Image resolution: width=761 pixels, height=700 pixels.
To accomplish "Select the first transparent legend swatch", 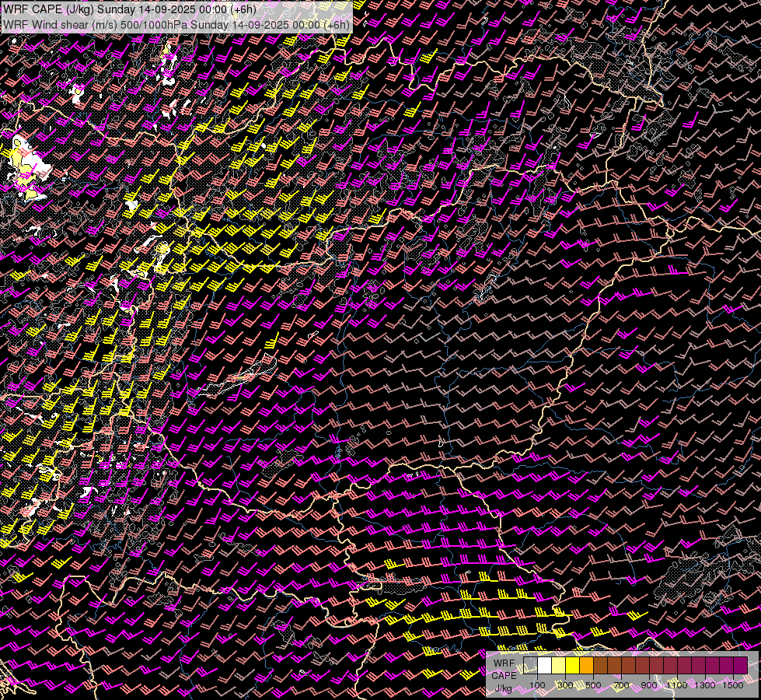I will (x=531, y=666).
